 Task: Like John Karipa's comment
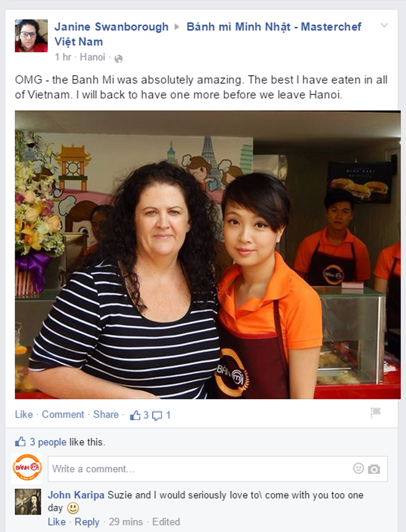tap(57, 522)
